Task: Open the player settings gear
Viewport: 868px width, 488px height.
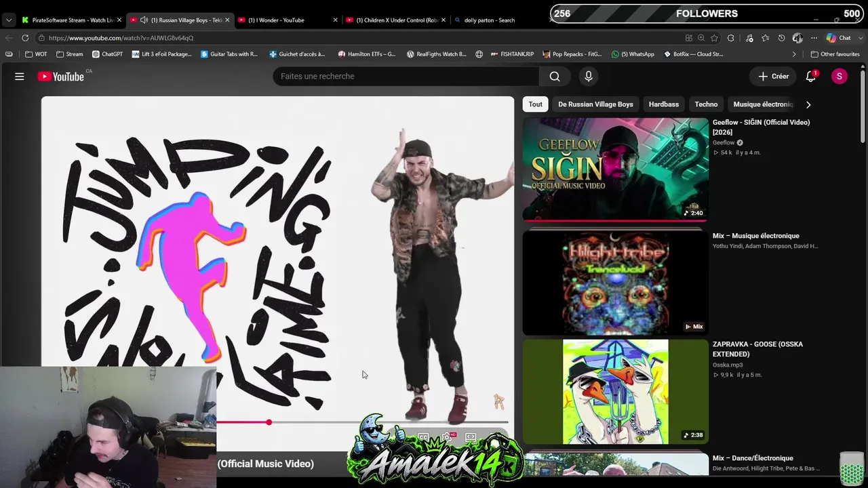Action: pyautogui.click(x=447, y=438)
